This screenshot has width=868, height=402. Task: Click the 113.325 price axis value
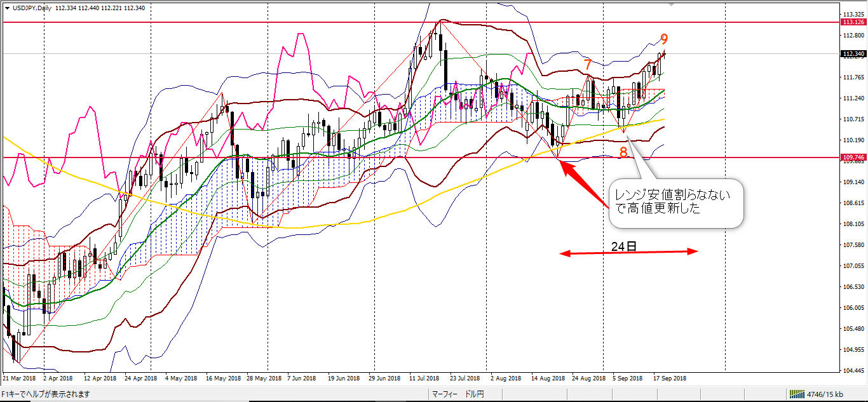tap(853, 14)
